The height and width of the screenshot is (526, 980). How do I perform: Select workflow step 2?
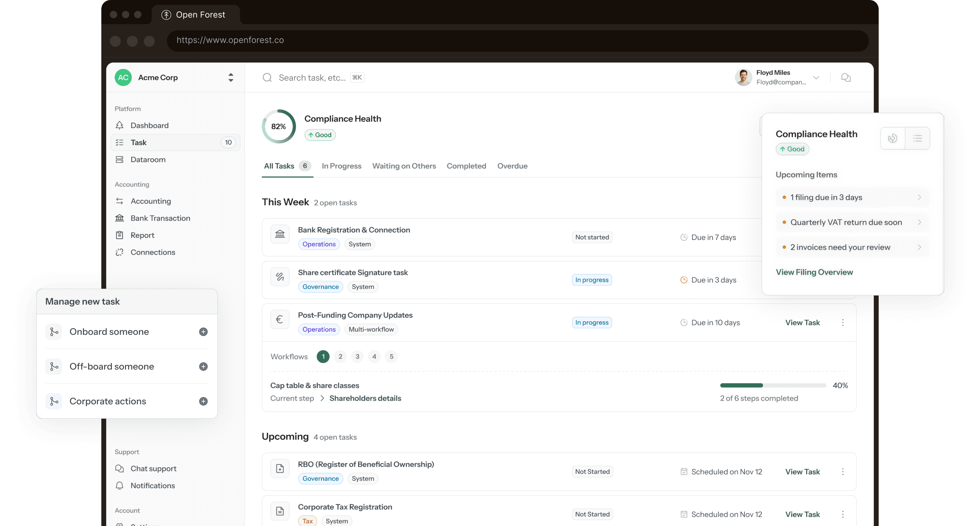(340, 356)
